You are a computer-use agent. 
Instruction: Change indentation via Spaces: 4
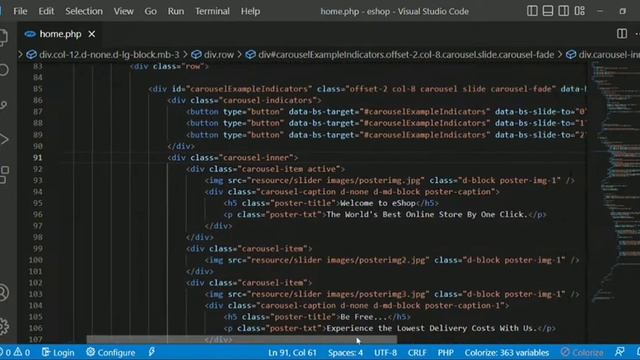tap(345, 352)
